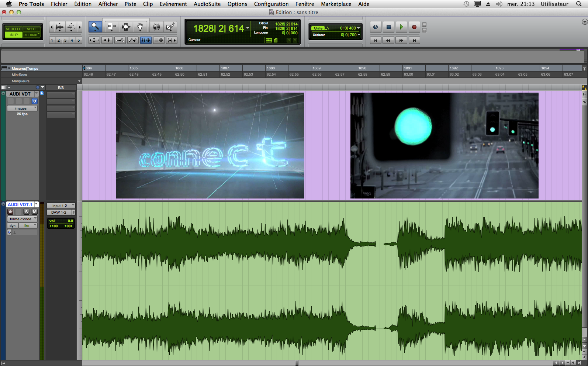Image resolution: width=588 pixels, height=366 pixels.
Task: Open main counter format dropdown arrow
Action: pyautogui.click(x=248, y=28)
